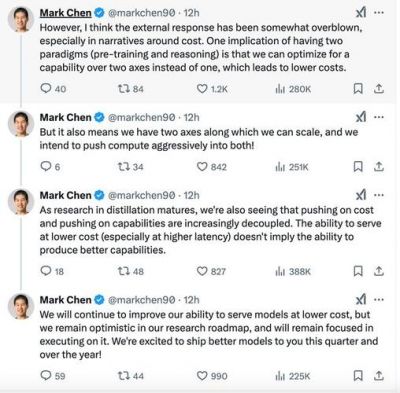The height and width of the screenshot is (393, 400).
Task: Bookmark the first tweet about cost narratives
Action: pos(358,88)
